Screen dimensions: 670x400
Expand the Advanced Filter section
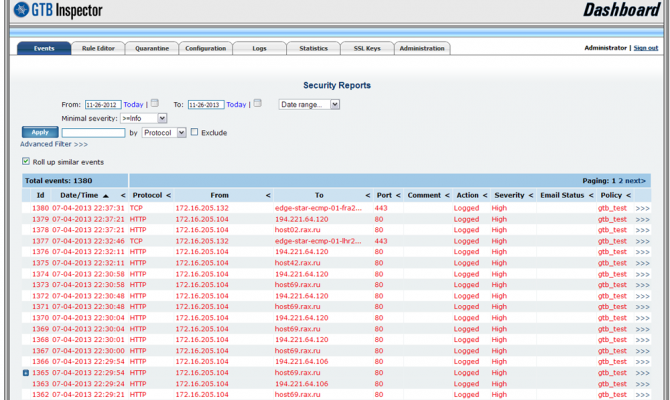54,144
